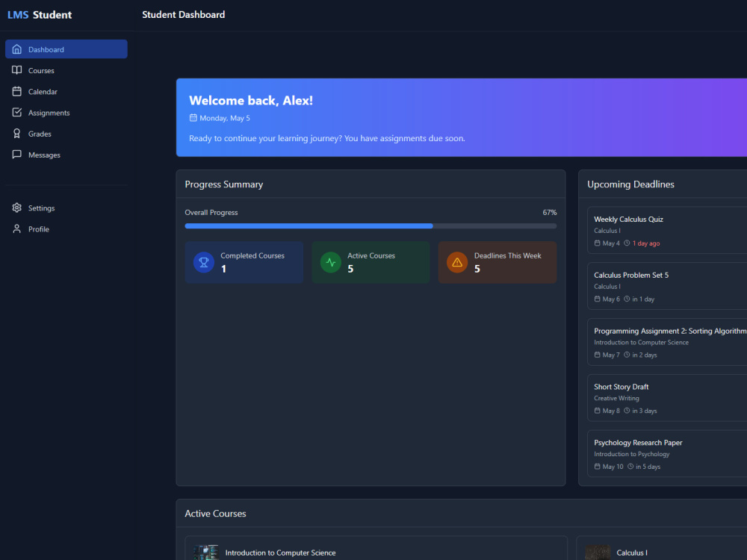This screenshot has width=747, height=560.
Task: Open the Psychology Research Paper deadline
Action: [x=667, y=453]
